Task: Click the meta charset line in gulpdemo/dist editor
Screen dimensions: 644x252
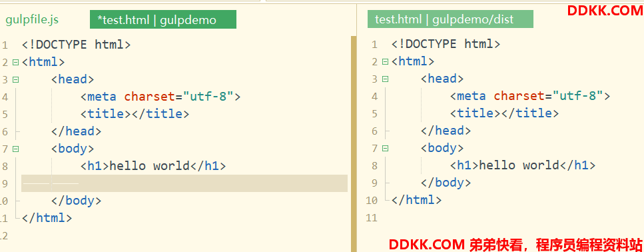Action: (530, 96)
